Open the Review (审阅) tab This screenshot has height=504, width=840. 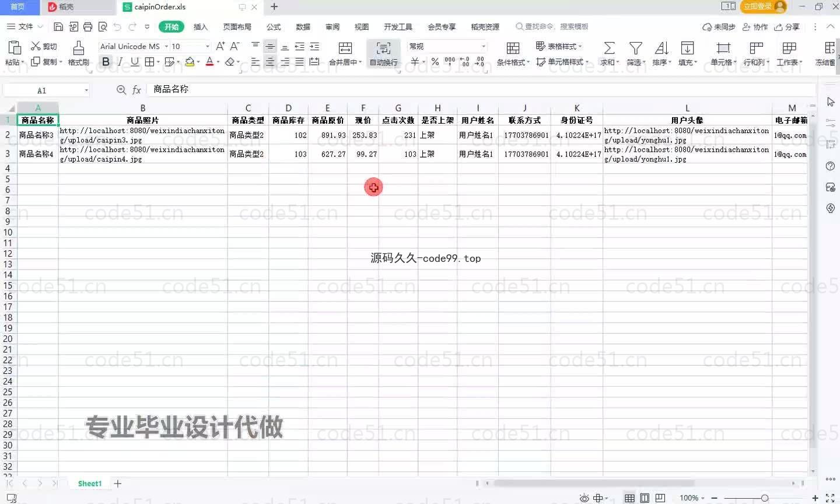[332, 27]
